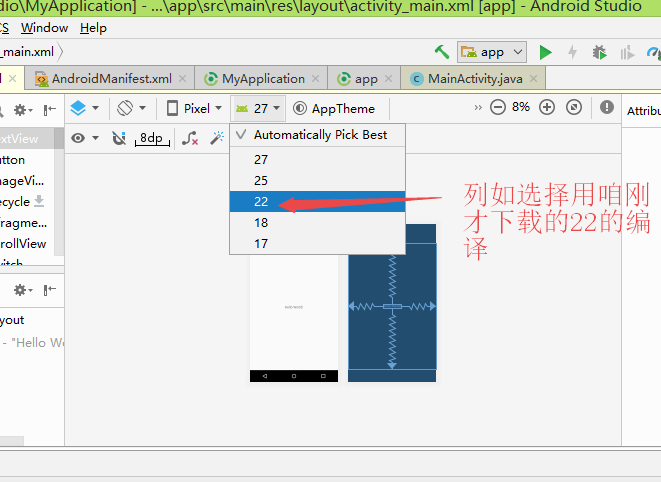The width and height of the screenshot is (661, 482).
Task: Select API level 27 in list
Action: (x=317, y=159)
